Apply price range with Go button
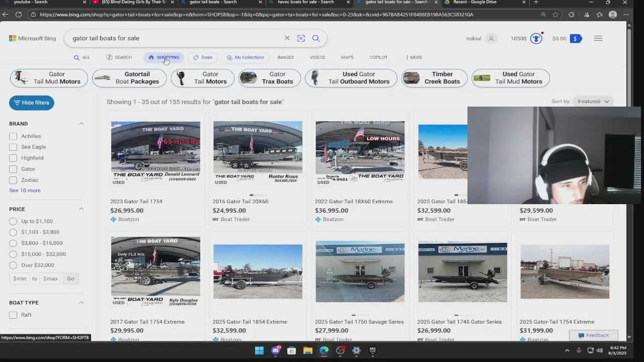Screen dimensions: 644x362 pos(70,279)
